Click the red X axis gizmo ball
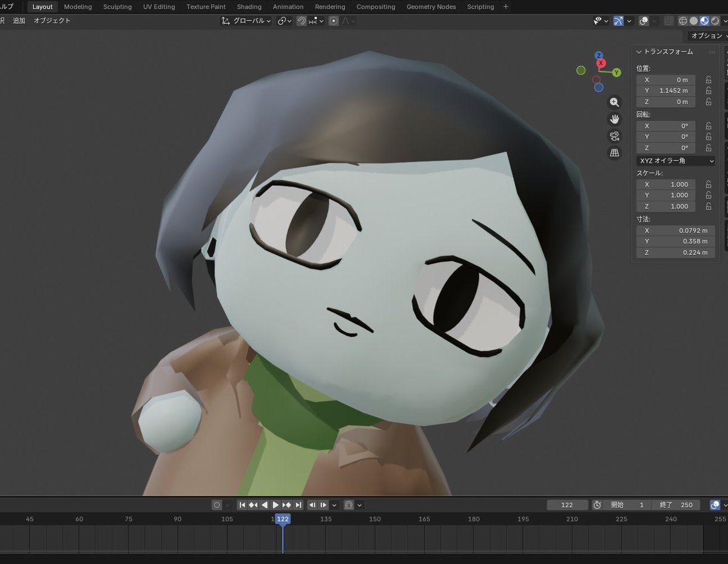Viewport: 728px width, 564px height. [x=601, y=63]
